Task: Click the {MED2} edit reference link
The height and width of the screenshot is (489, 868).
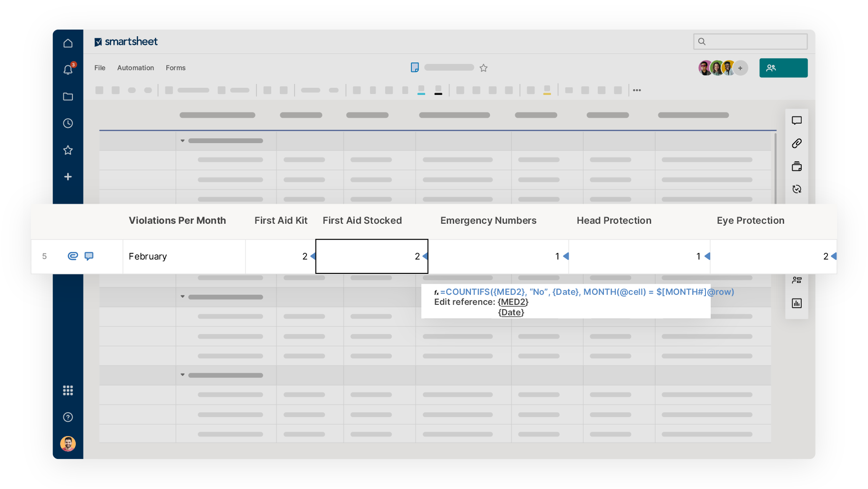Action: pyautogui.click(x=513, y=302)
